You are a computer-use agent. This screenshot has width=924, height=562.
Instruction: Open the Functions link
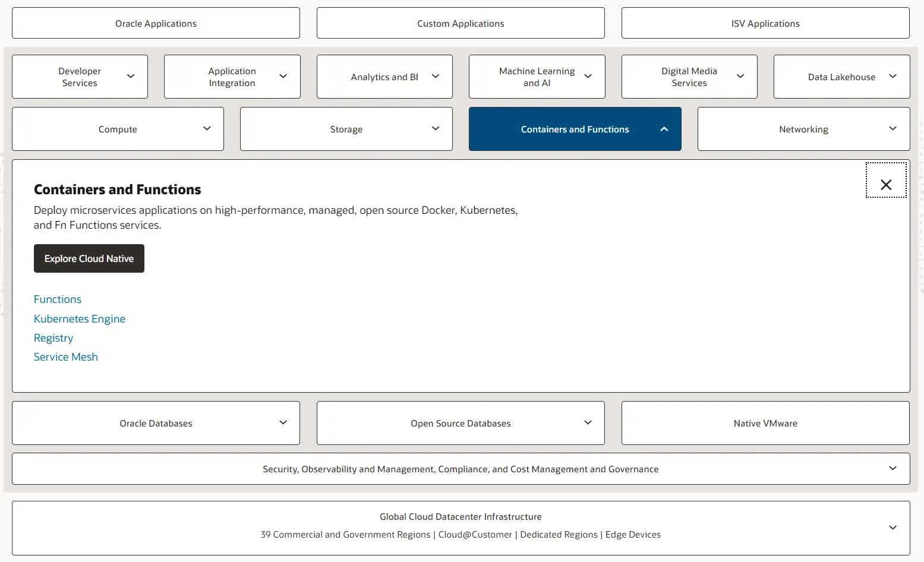(x=58, y=299)
